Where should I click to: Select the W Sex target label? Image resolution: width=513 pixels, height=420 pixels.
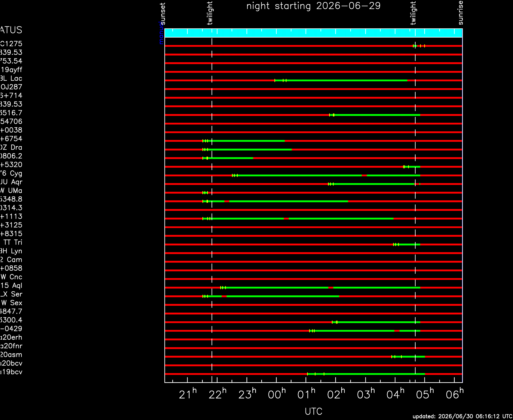pyautogui.click(x=12, y=303)
